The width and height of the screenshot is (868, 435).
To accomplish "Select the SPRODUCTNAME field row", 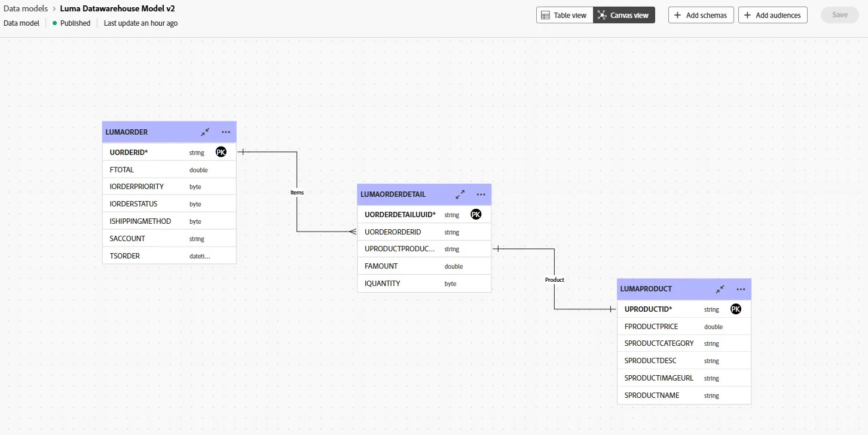I will tap(684, 396).
